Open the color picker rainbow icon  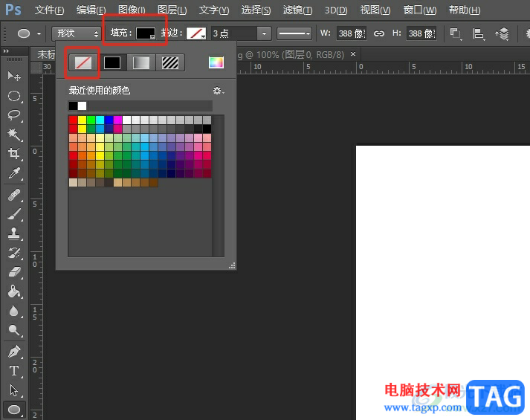tap(216, 62)
